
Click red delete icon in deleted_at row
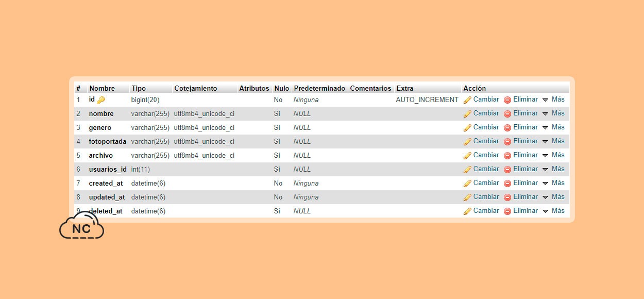(507, 211)
